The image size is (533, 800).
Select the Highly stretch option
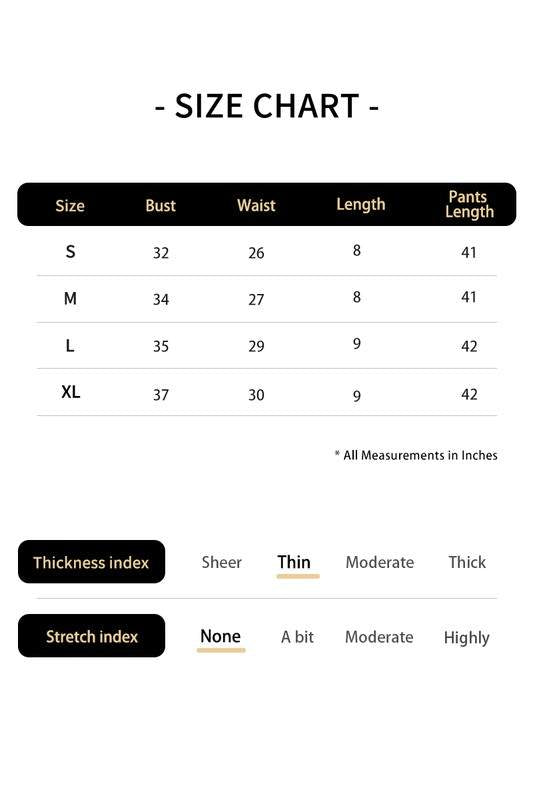(467, 637)
